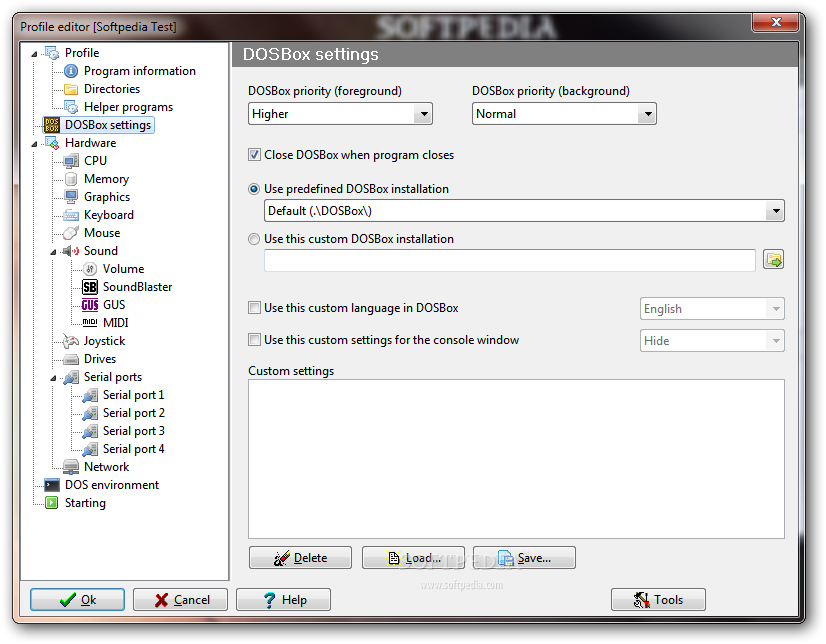Click the Directories folder icon

pyautogui.click(x=71, y=89)
